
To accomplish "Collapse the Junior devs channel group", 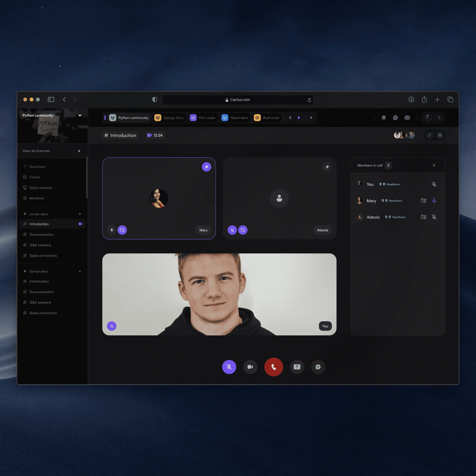I will (x=25, y=214).
